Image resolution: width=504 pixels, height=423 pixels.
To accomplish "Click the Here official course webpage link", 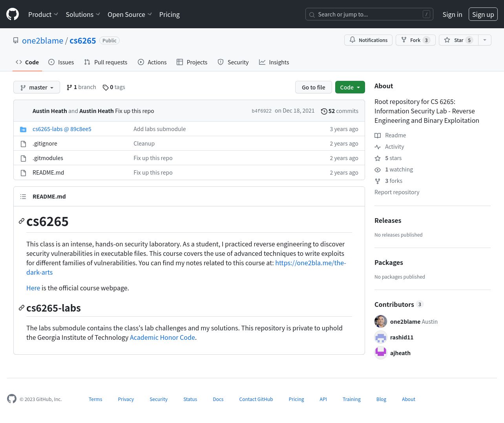I will pos(33,288).
